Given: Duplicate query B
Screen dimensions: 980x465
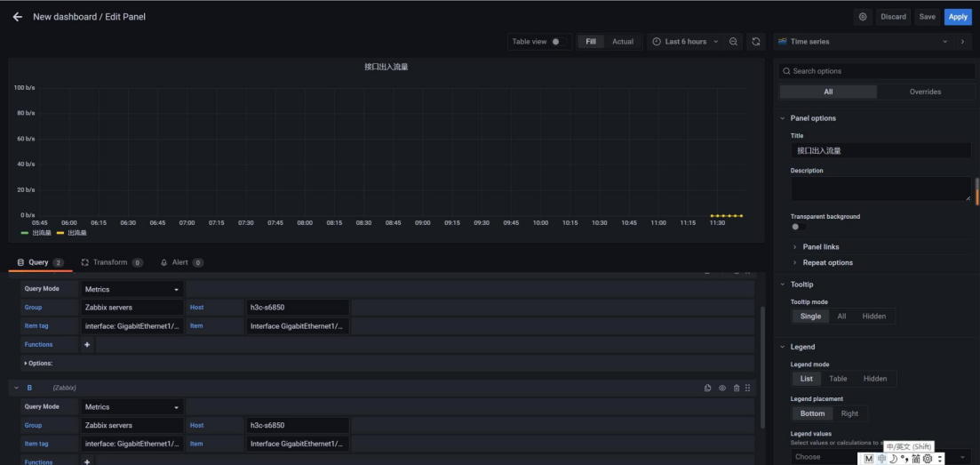Looking at the screenshot, I should [707, 388].
